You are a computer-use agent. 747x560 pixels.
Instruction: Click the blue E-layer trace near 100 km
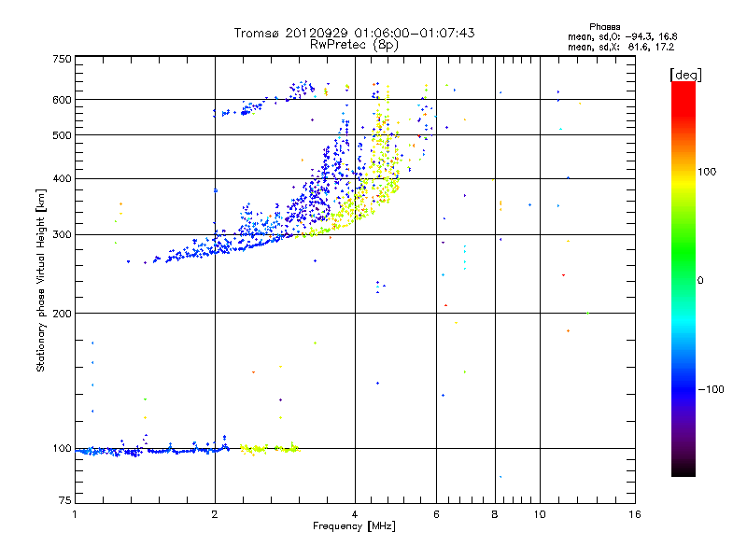[x=152, y=451]
